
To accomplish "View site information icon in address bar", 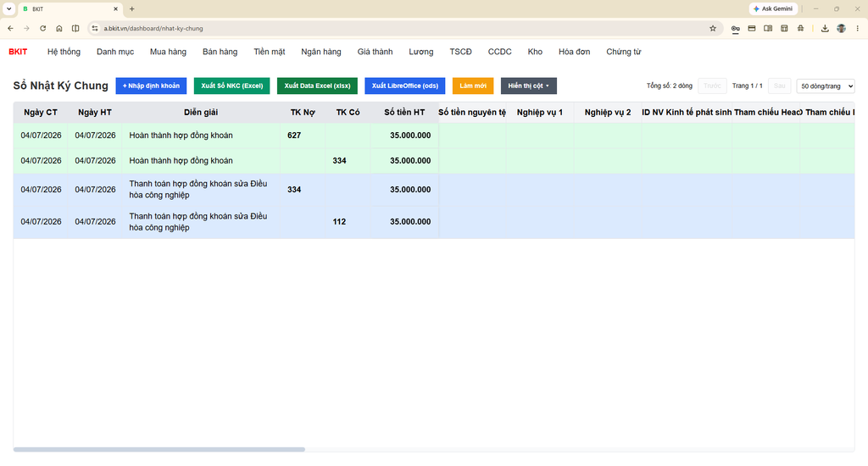I will coord(95,28).
